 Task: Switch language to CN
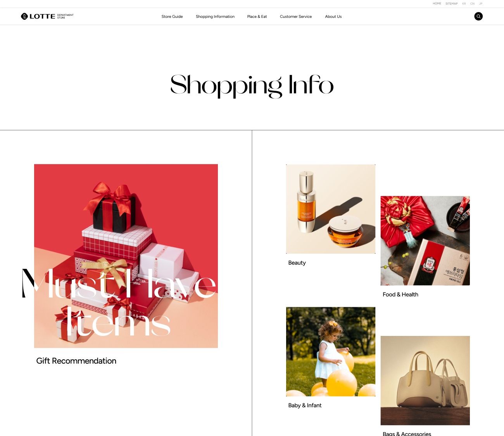pyautogui.click(x=472, y=3)
